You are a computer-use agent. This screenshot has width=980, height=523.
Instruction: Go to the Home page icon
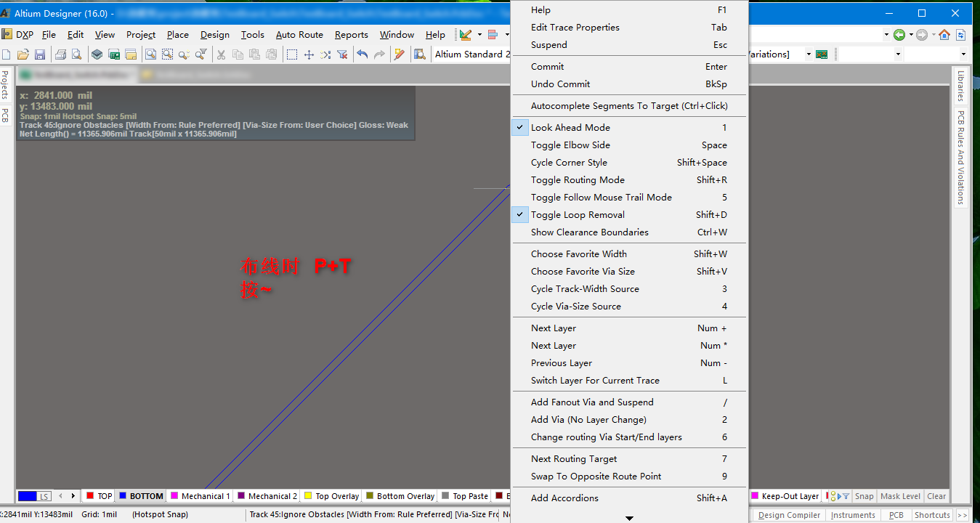[x=944, y=35]
